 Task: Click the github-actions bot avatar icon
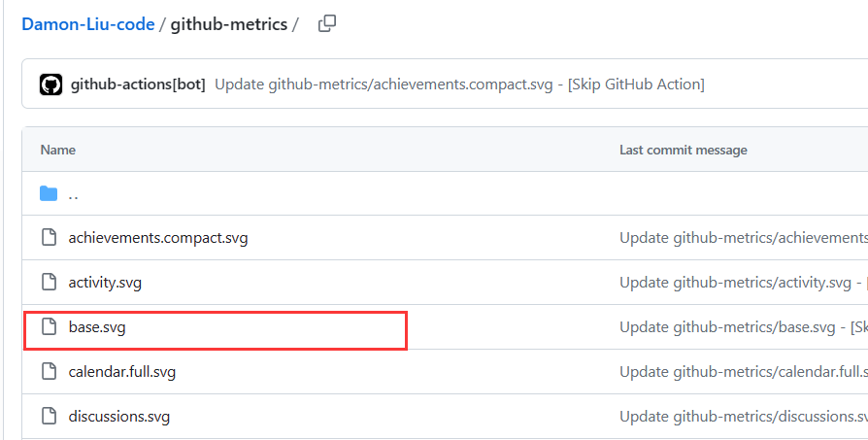[x=50, y=85]
